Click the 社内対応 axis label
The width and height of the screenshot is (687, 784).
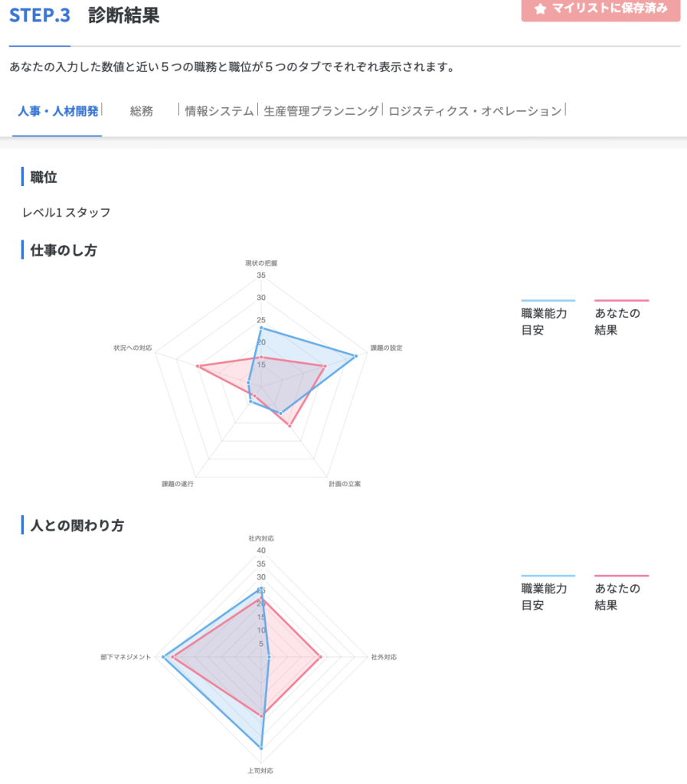261,538
